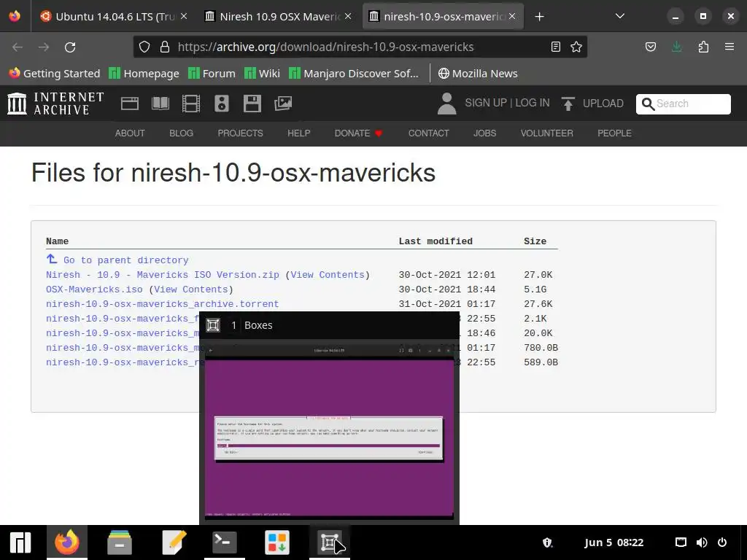Screen dimensions: 747x560
Task: Open the terminal from the taskbar
Action: pyautogui.click(x=225, y=542)
